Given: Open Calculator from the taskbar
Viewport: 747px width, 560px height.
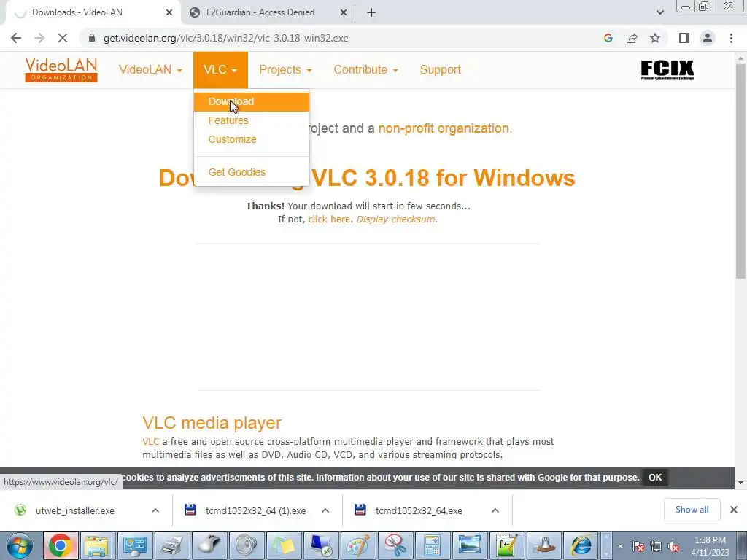Looking at the screenshot, I should coord(432,545).
